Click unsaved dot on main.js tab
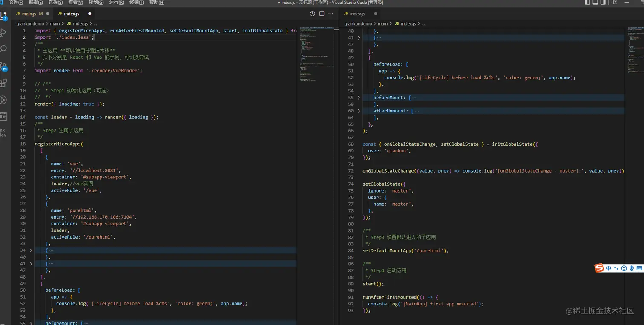 (x=47, y=14)
